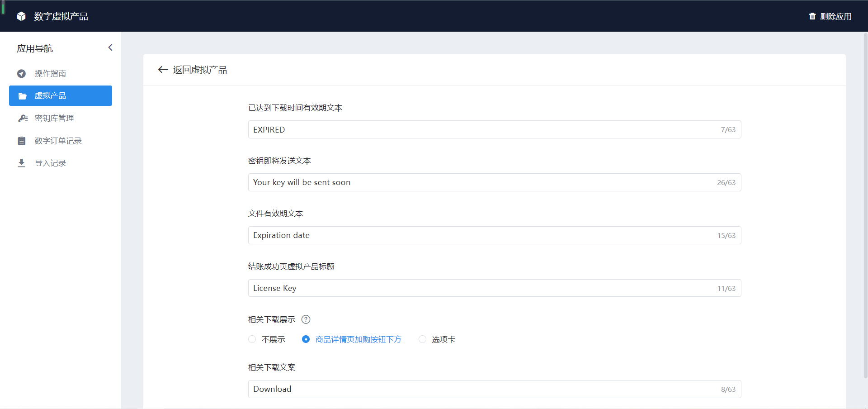Select 虚拟产品 menu item
This screenshot has height=409, width=868.
(x=61, y=95)
